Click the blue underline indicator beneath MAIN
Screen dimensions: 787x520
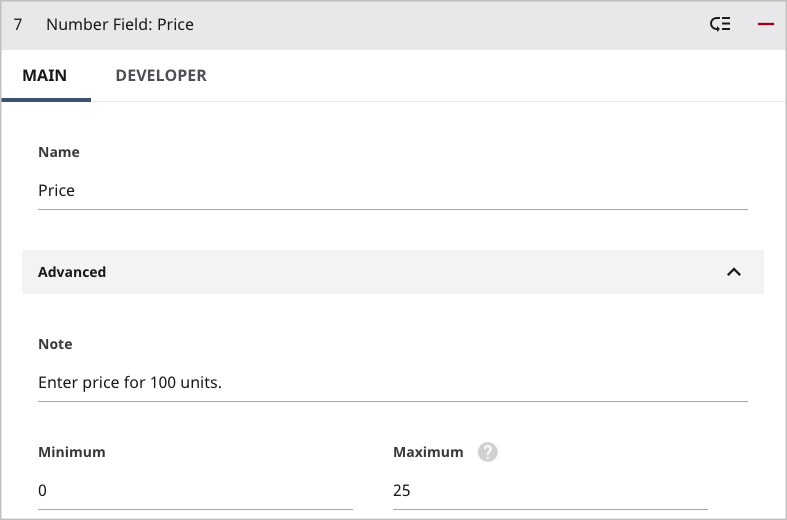coord(46,100)
